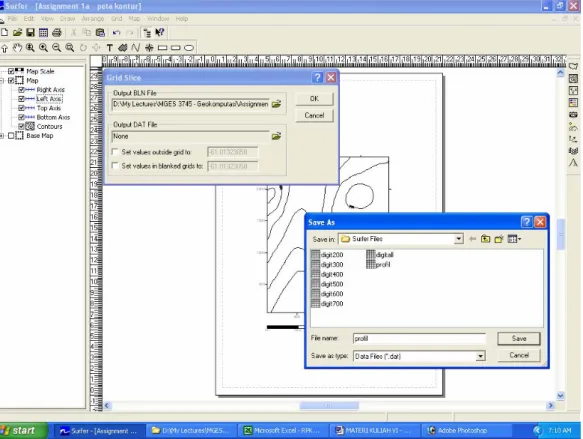Image resolution: width=583 pixels, height=439 pixels.
Task: Click the New document icon
Action: [x=4, y=32]
